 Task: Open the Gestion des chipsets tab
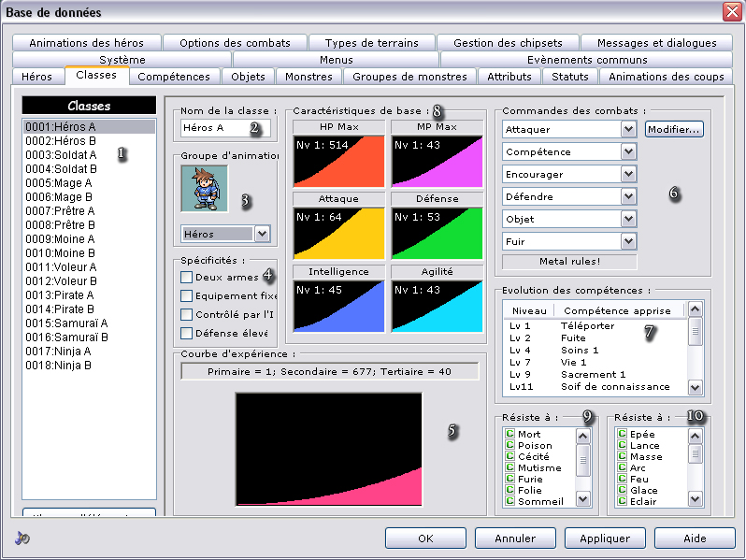point(508,43)
